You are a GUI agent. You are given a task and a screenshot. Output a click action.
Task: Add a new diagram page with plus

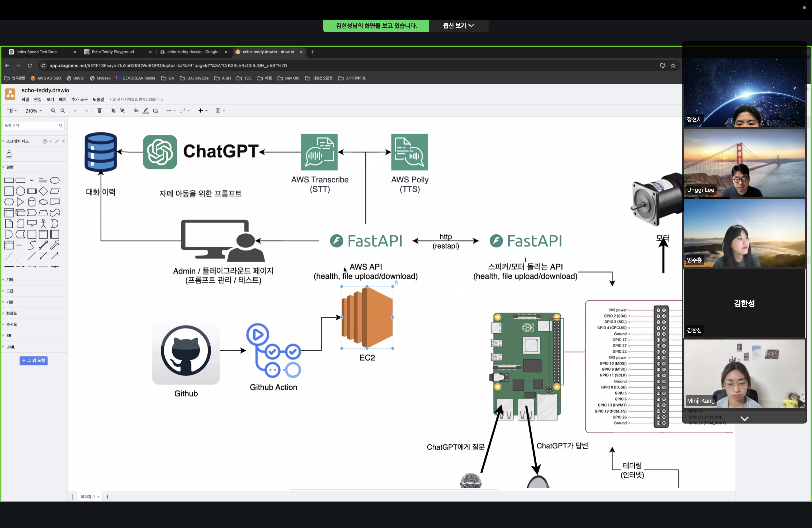coord(108,497)
